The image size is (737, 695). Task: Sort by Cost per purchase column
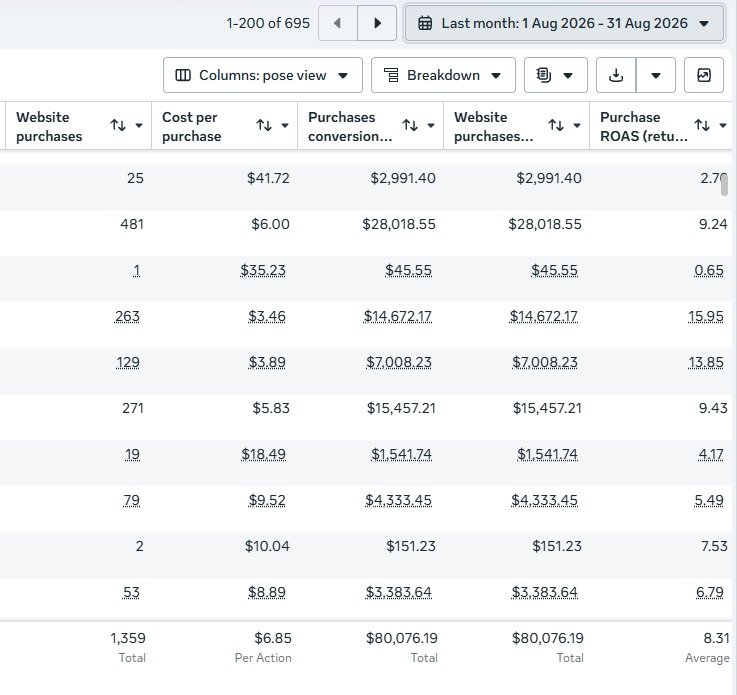tap(264, 125)
